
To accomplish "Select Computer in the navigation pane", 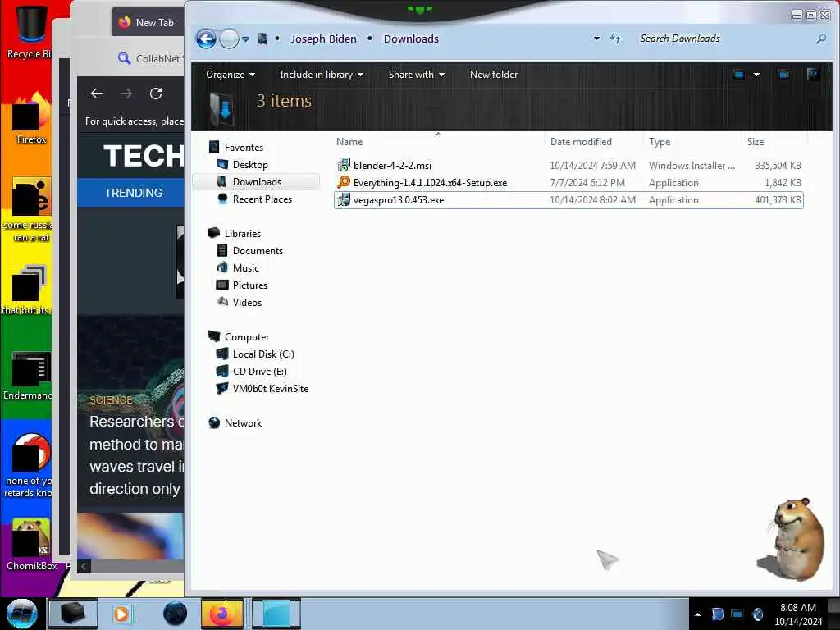I will 246,337.
